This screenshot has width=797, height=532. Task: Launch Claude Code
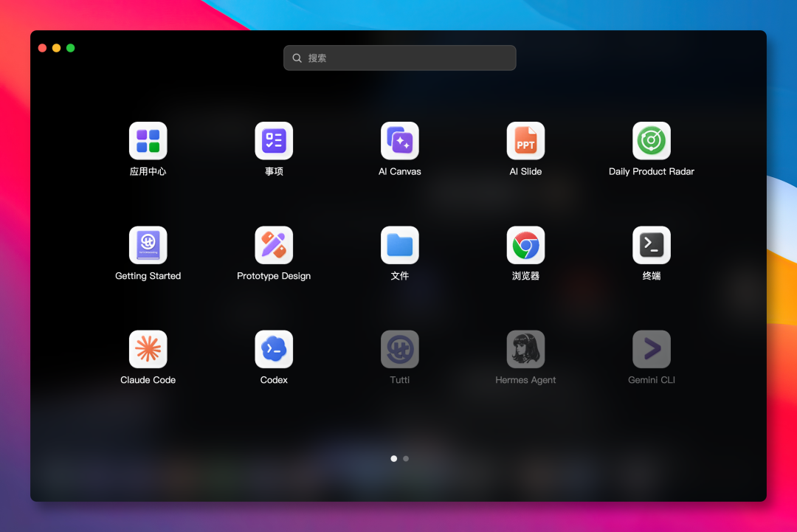pyautogui.click(x=148, y=349)
